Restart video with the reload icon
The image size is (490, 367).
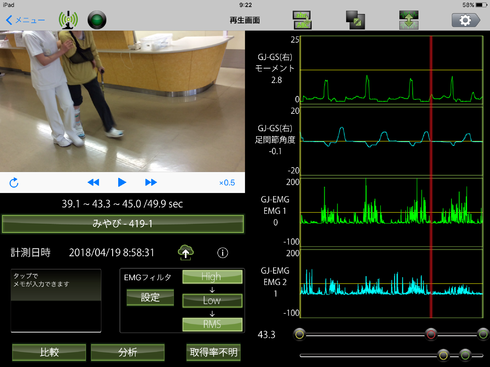(x=14, y=183)
